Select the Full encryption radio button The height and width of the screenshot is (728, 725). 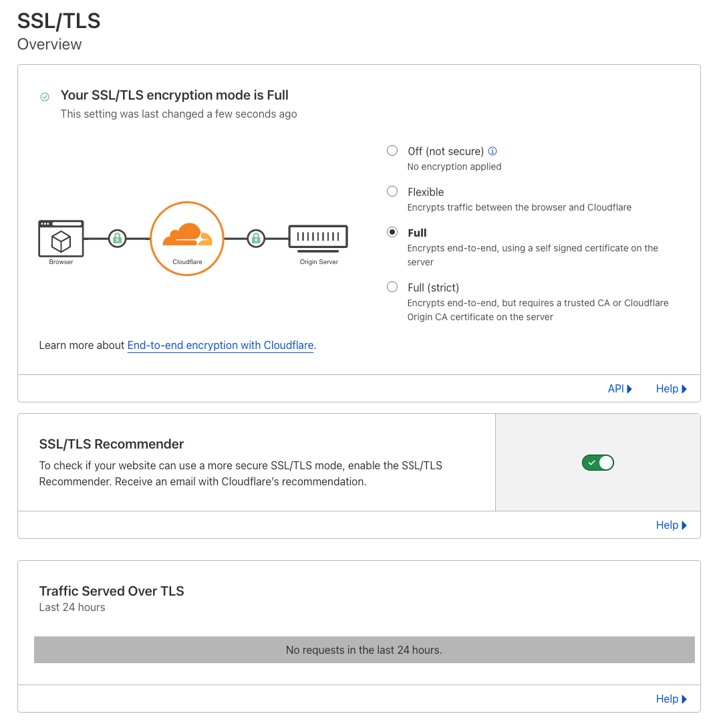(392, 232)
